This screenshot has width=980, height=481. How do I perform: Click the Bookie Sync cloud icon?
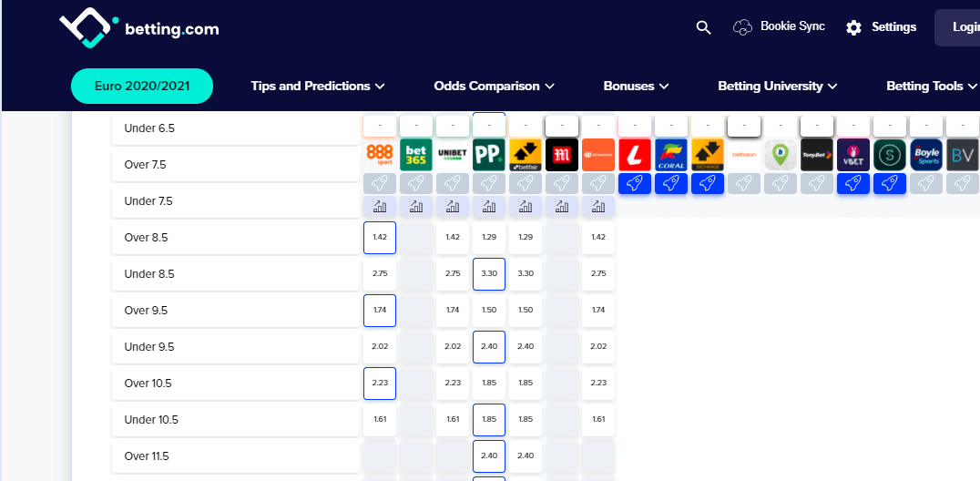pos(742,27)
